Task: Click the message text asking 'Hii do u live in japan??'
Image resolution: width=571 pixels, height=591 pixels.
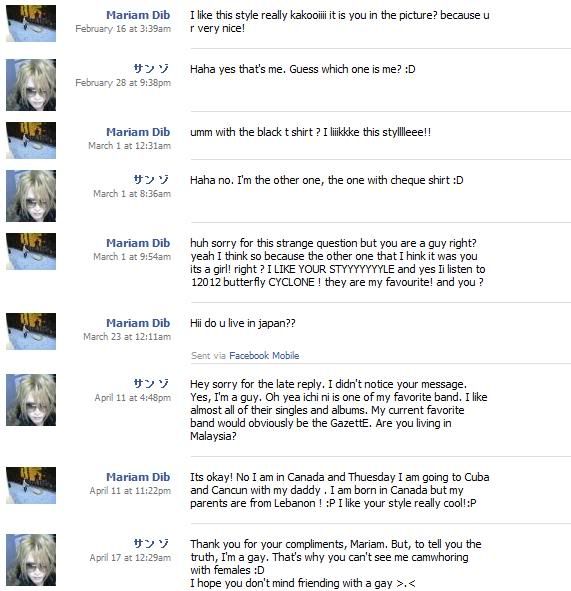Action: click(243, 323)
